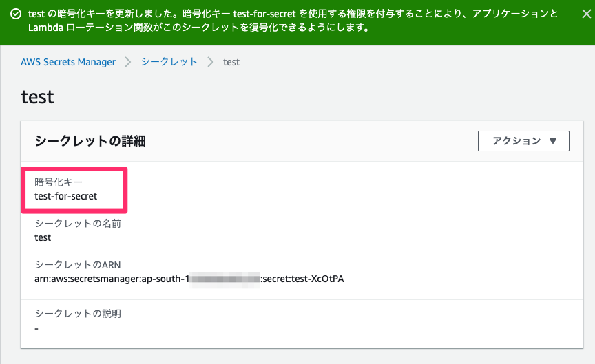
Task: Click the banner success message text
Action: [293, 21]
